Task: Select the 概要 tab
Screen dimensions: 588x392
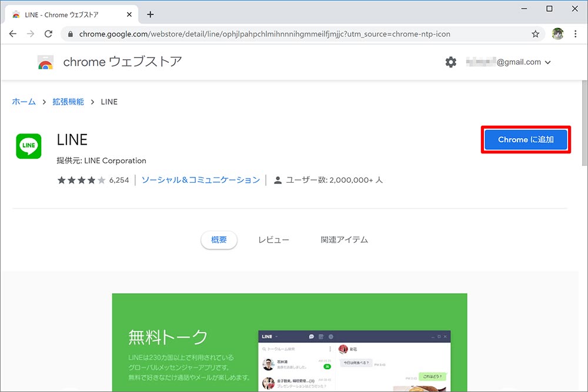Action: (x=219, y=240)
